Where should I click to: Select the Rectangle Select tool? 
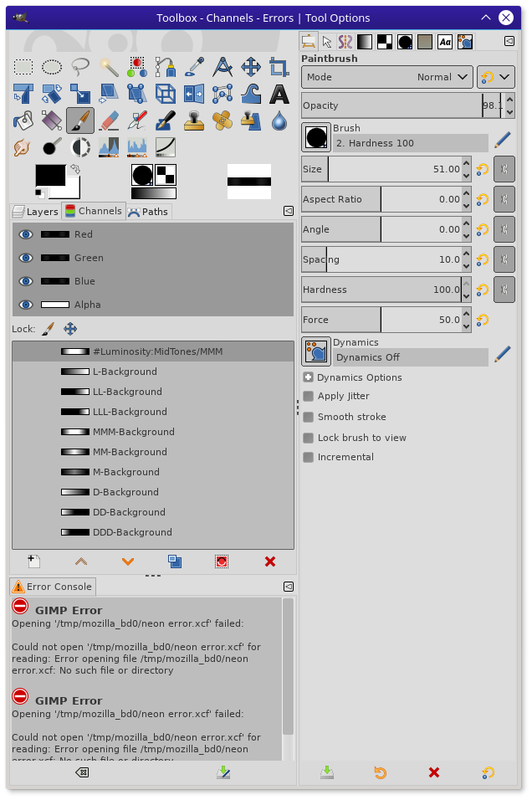click(x=23, y=67)
